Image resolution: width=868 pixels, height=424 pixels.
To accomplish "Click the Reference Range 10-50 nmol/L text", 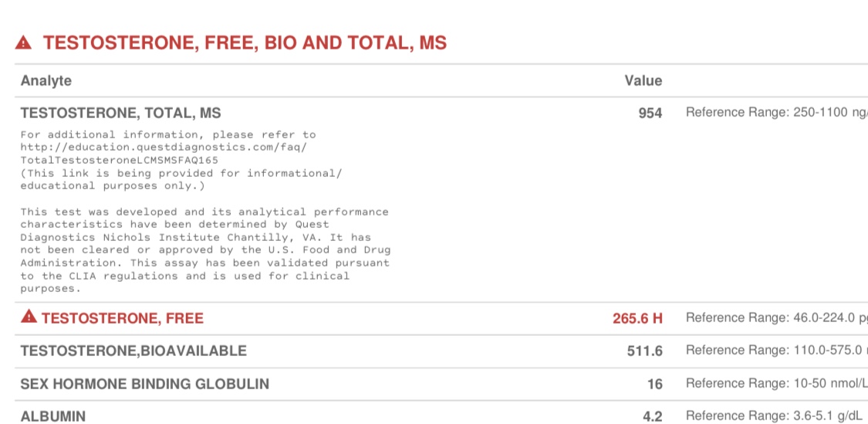I will pyautogui.click(x=775, y=383).
